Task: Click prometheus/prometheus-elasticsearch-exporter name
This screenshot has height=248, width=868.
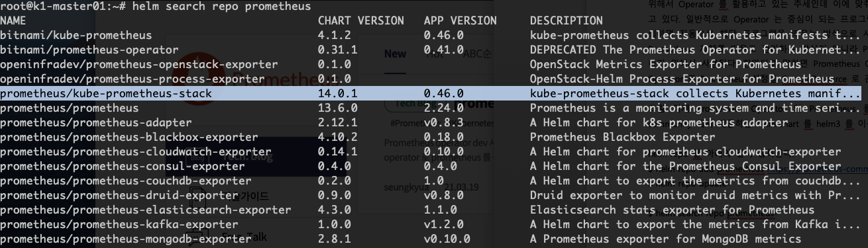Action: (146, 210)
